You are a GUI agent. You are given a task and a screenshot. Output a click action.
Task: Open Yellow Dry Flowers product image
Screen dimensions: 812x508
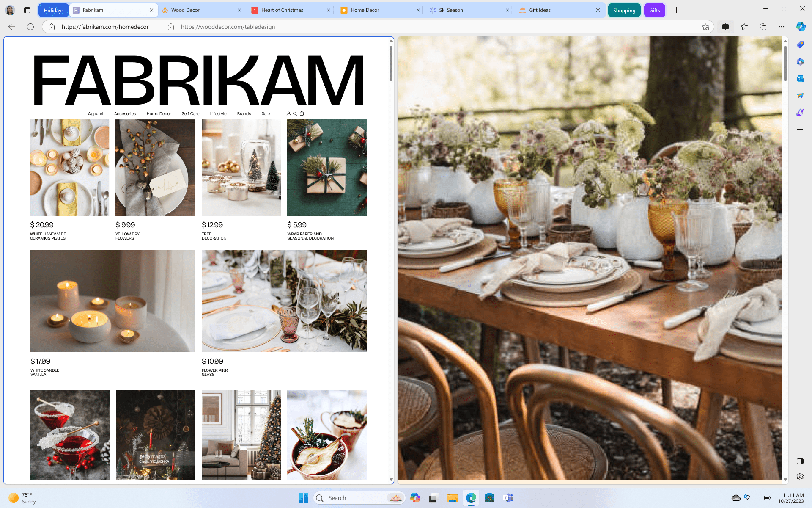coord(155,168)
